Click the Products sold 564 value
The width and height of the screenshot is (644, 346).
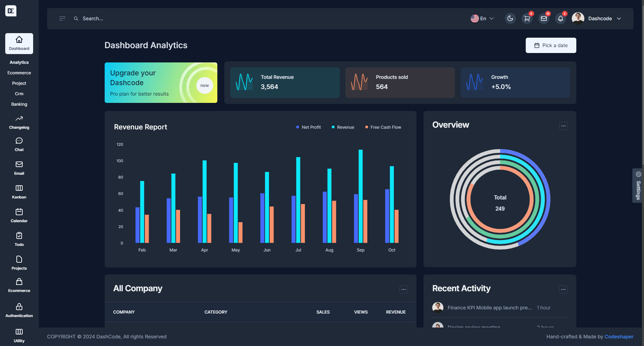click(382, 87)
